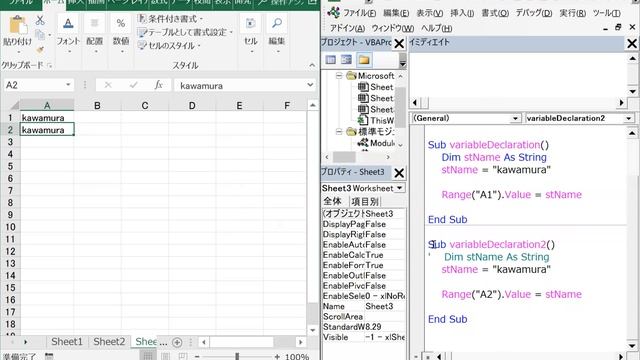
Task: Close the イミディエイト Immediate window
Action: tap(632, 43)
